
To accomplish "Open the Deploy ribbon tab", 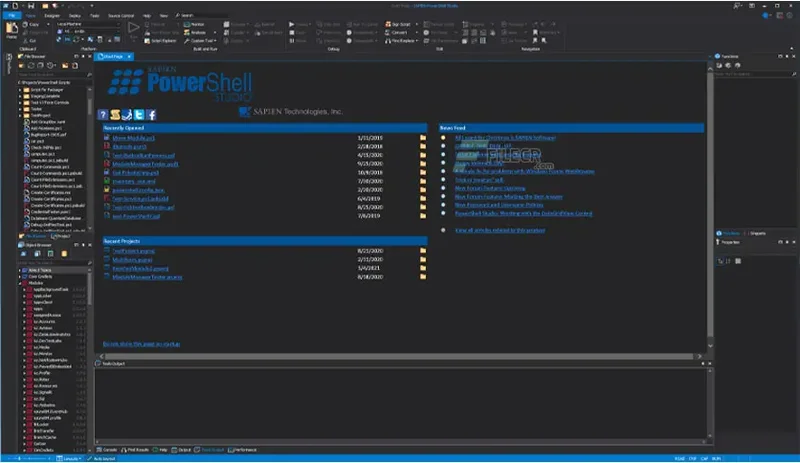I will [74, 16].
